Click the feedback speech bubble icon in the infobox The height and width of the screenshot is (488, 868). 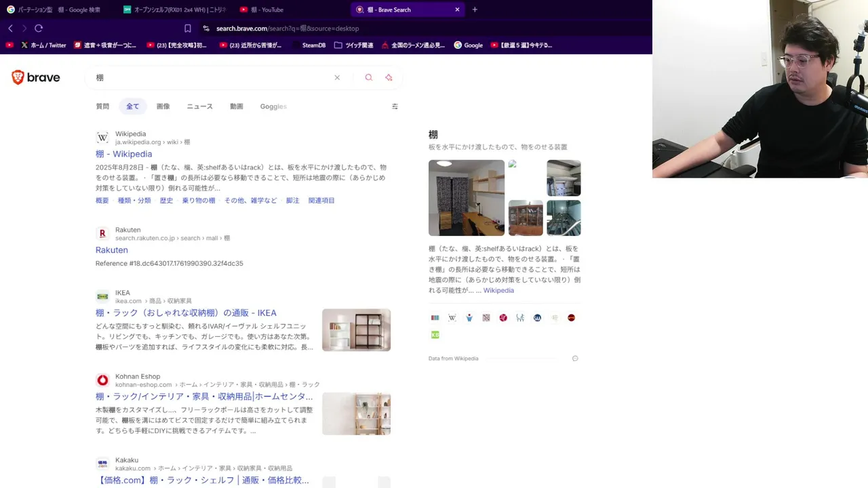[x=575, y=359]
